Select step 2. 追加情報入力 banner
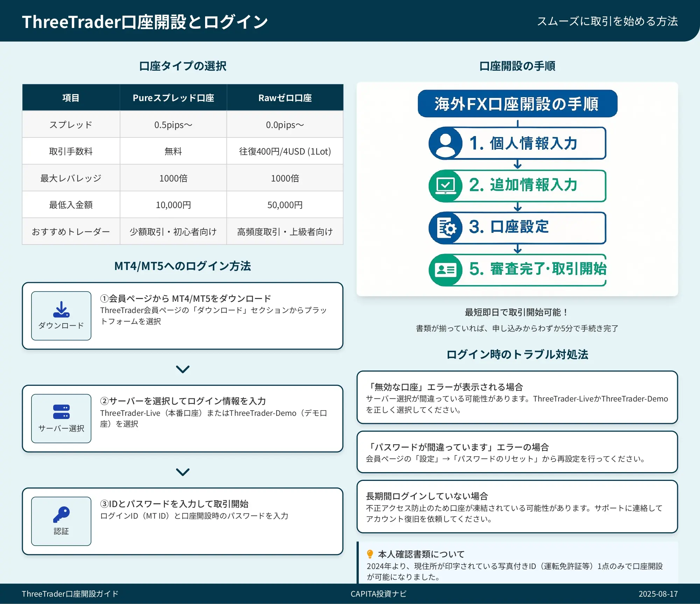700x604 pixels. point(517,186)
